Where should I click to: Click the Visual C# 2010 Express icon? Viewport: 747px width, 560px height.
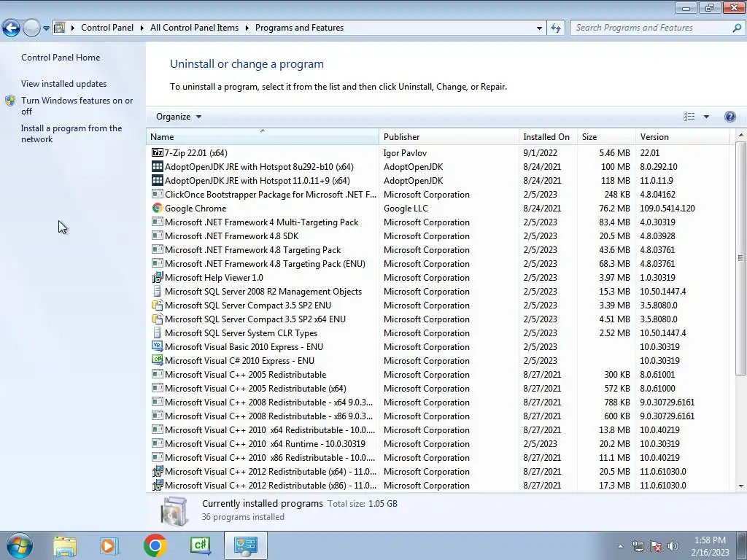click(x=158, y=360)
